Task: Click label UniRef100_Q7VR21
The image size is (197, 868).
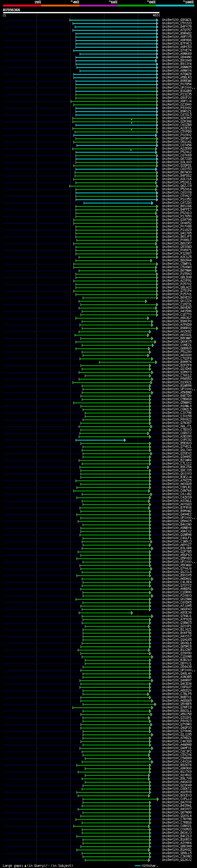Action: click(x=176, y=446)
